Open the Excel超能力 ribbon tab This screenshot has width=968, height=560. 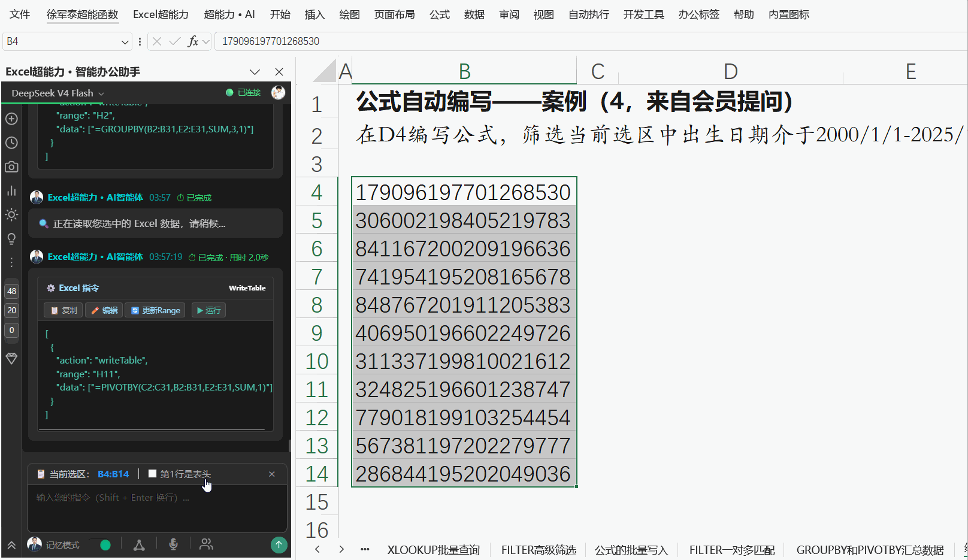161,14
